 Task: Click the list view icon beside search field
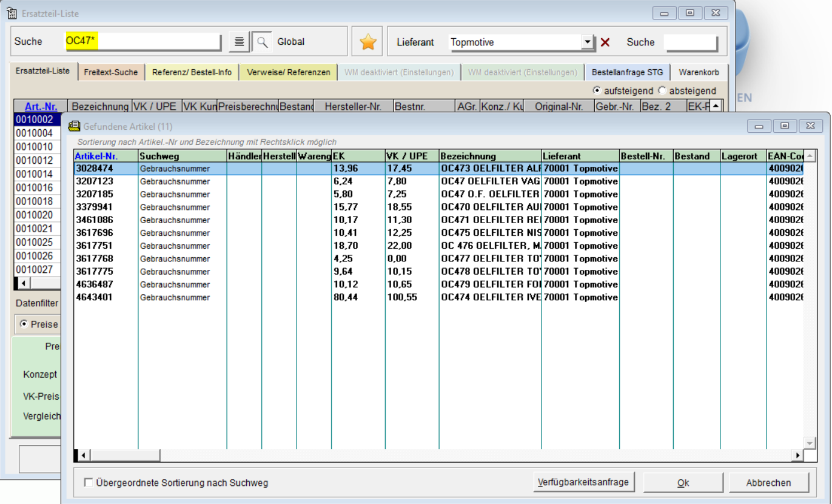pos(240,42)
